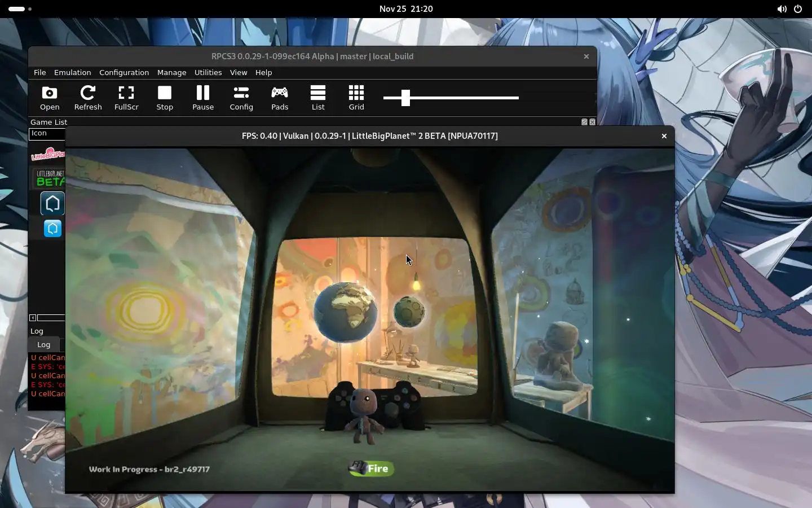
Task: Click the Icon column header
Action: (47, 133)
